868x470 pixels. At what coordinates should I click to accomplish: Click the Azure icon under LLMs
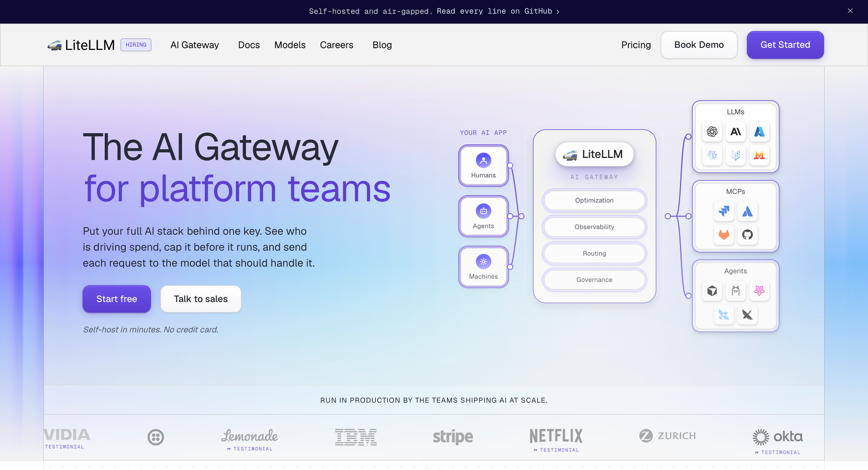click(x=759, y=131)
